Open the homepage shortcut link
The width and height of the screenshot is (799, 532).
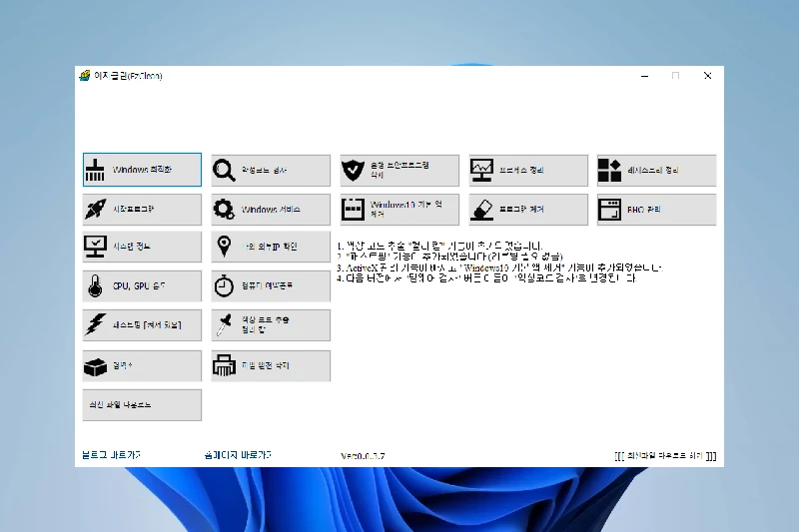point(237,455)
